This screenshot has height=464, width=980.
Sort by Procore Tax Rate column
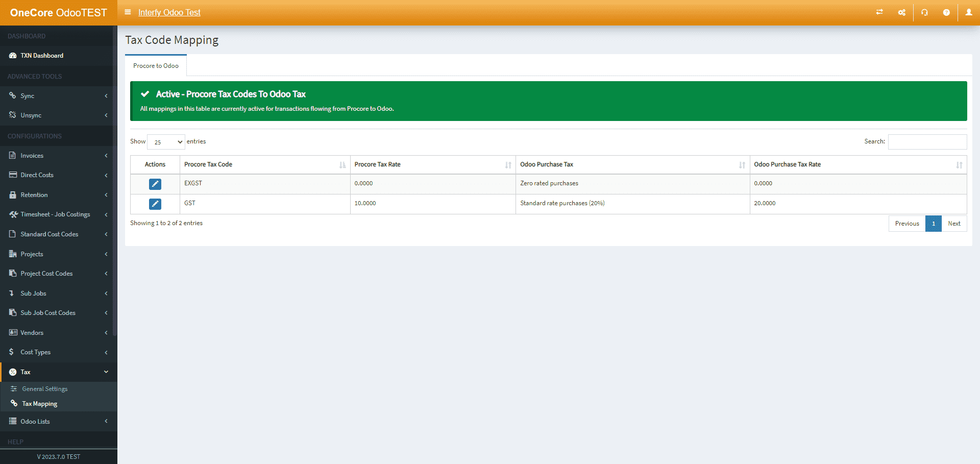(x=432, y=164)
